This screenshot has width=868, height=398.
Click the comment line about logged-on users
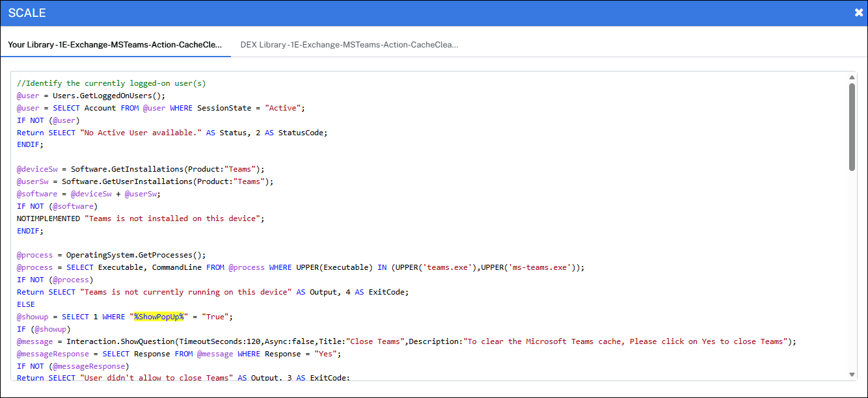click(x=111, y=83)
